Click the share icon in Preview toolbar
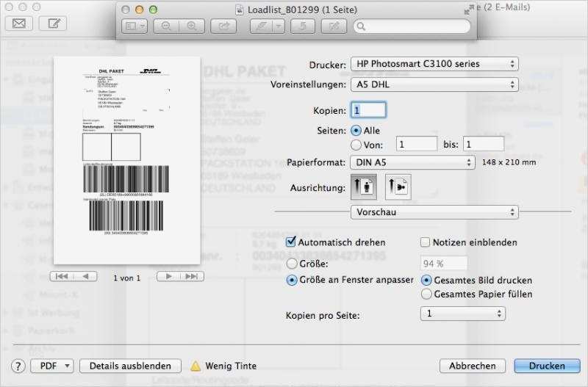The image size is (588, 387). point(223,26)
